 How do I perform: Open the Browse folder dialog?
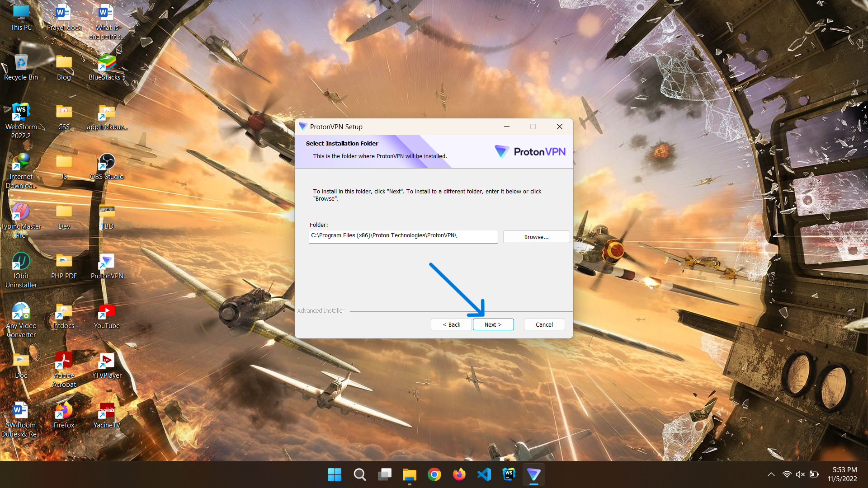536,237
